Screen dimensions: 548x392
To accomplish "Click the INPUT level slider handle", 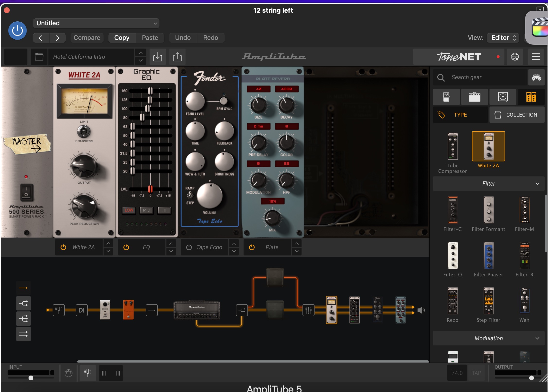I will [31, 378].
